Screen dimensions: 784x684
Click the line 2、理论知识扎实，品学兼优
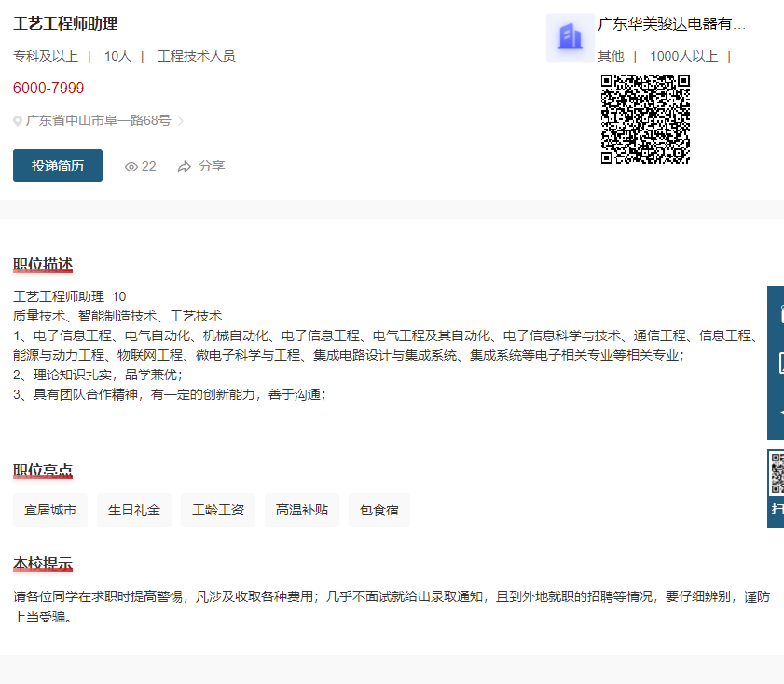[x=98, y=375]
